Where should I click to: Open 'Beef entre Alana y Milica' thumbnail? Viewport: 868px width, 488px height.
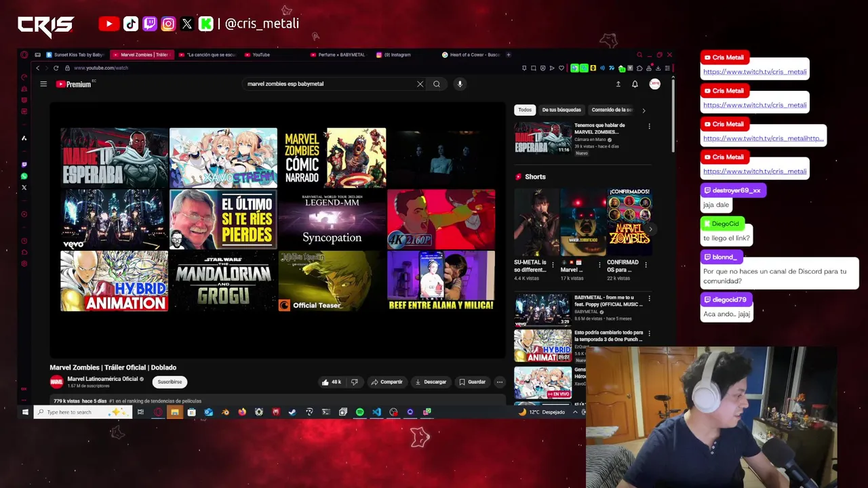(441, 281)
